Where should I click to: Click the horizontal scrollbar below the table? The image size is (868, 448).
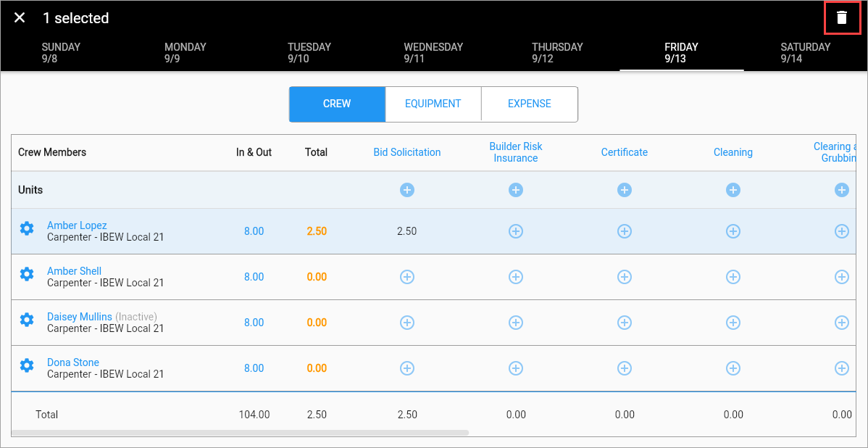coord(240,433)
